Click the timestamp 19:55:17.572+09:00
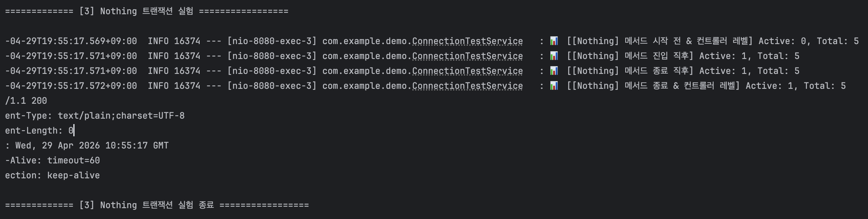 tap(73, 86)
